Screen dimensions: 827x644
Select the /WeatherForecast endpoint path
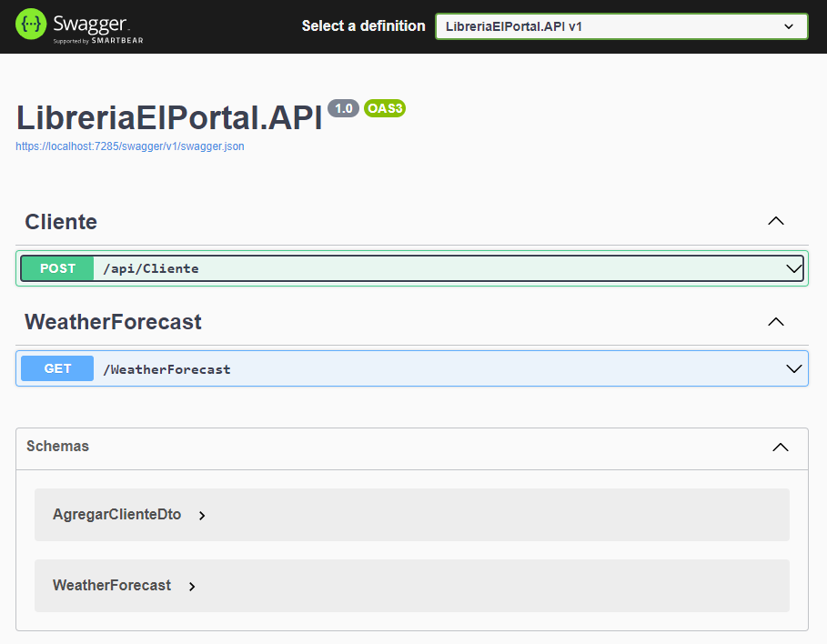pos(166,369)
